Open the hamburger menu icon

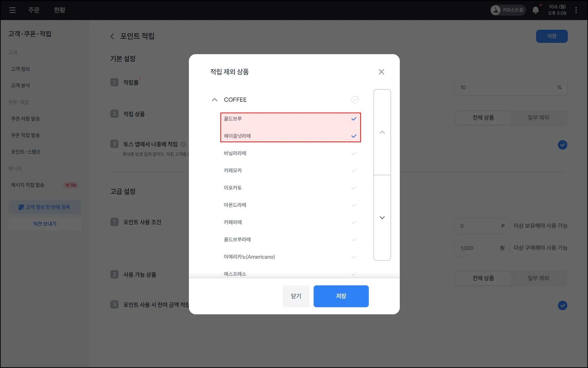pyautogui.click(x=12, y=10)
